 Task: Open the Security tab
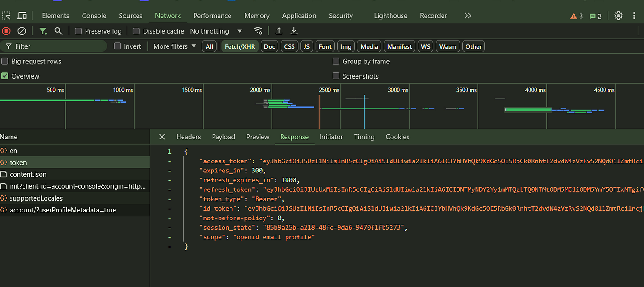click(341, 16)
